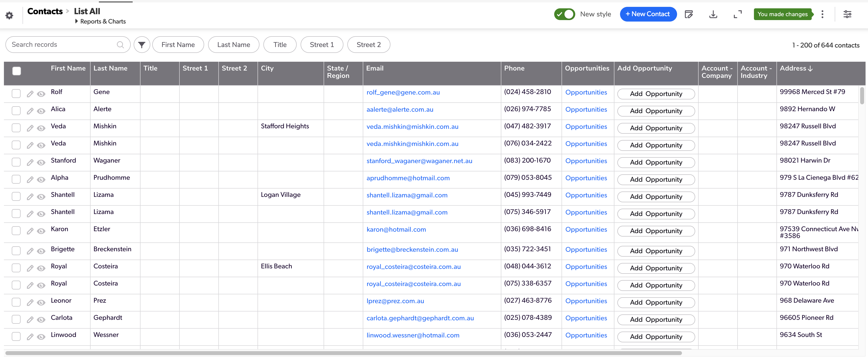Tick the Carlota Gephardt row checkbox
Viewport: 868px width, 358px height.
coord(16,320)
